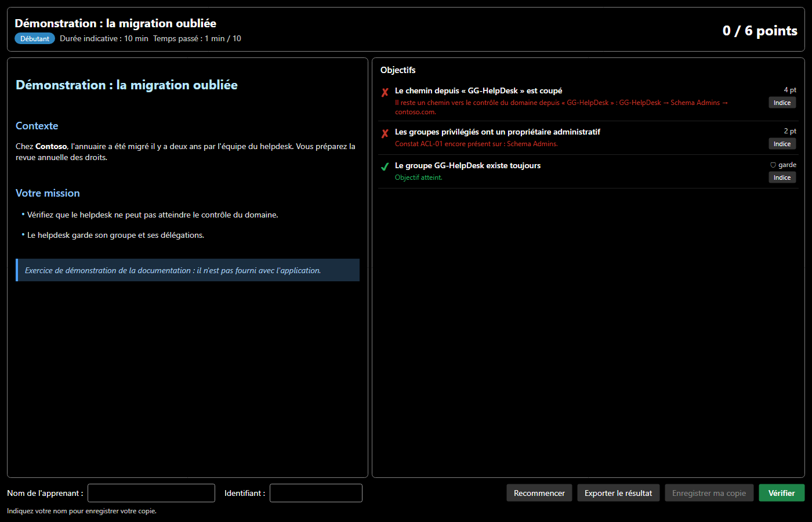This screenshot has height=522, width=812.
Task: Open the Indice for 'Les groupes privilégiés' objective
Action: pyautogui.click(x=782, y=144)
